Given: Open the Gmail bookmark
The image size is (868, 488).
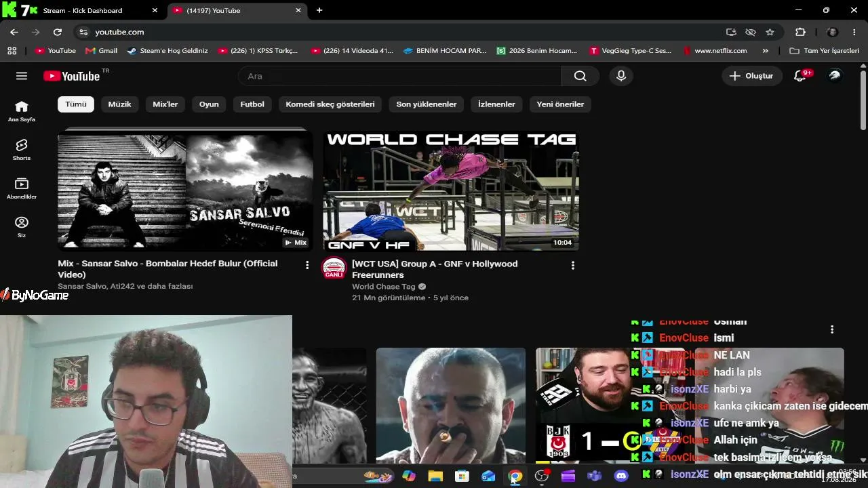Looking at the screenshot, I should click(x=102, y=51).
